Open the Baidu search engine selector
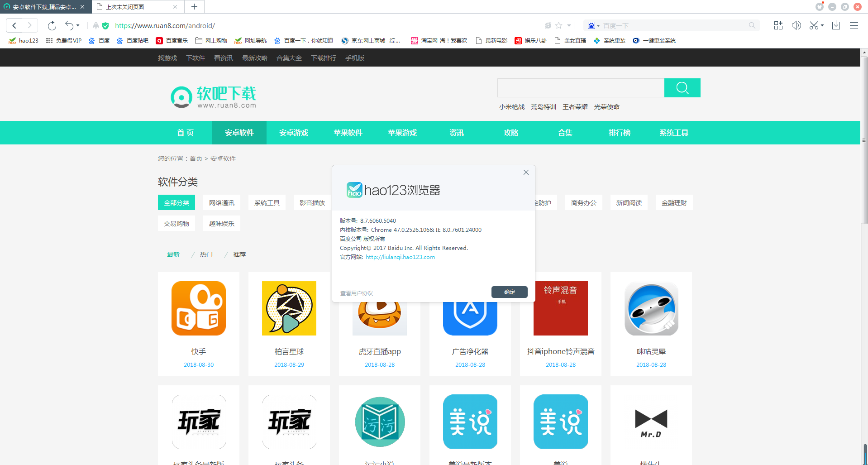868x465 pixels. [593, 25]
